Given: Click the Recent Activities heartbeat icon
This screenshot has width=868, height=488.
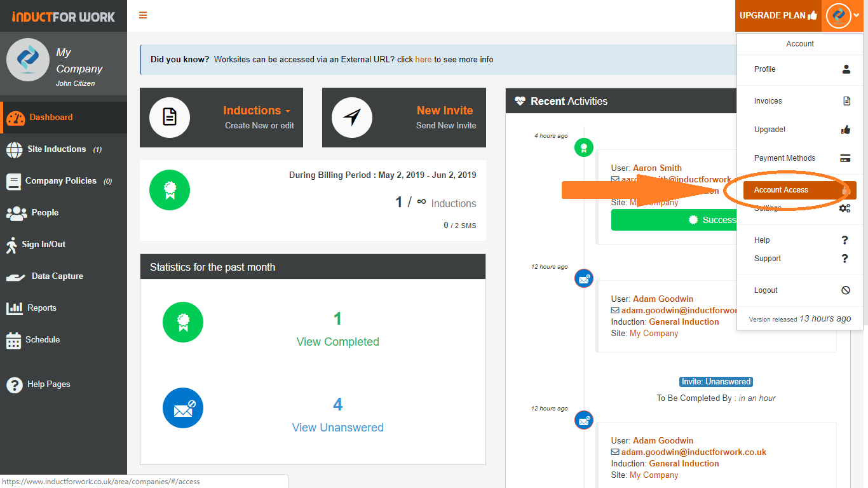Looking at the screenshot, I should (x=520, y=101).
